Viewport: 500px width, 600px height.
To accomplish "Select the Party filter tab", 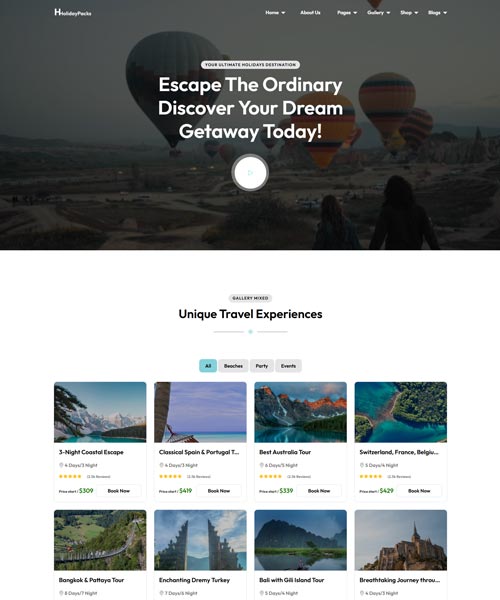I will click(x=262, y=366).
